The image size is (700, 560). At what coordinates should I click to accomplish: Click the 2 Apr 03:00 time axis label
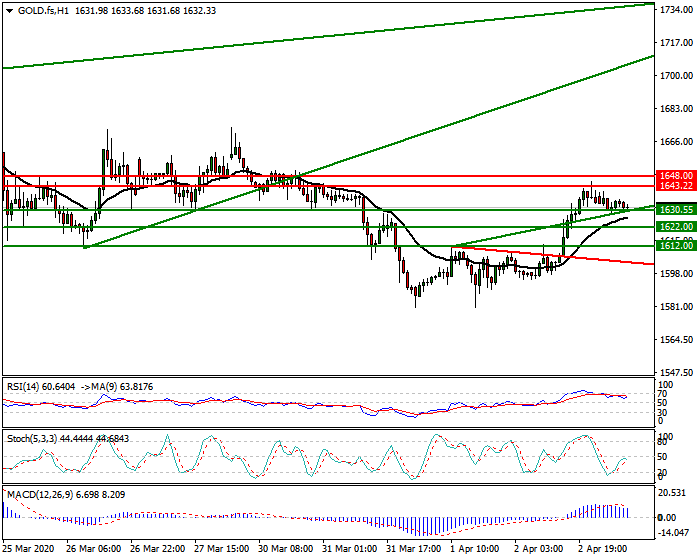[539, 548]
